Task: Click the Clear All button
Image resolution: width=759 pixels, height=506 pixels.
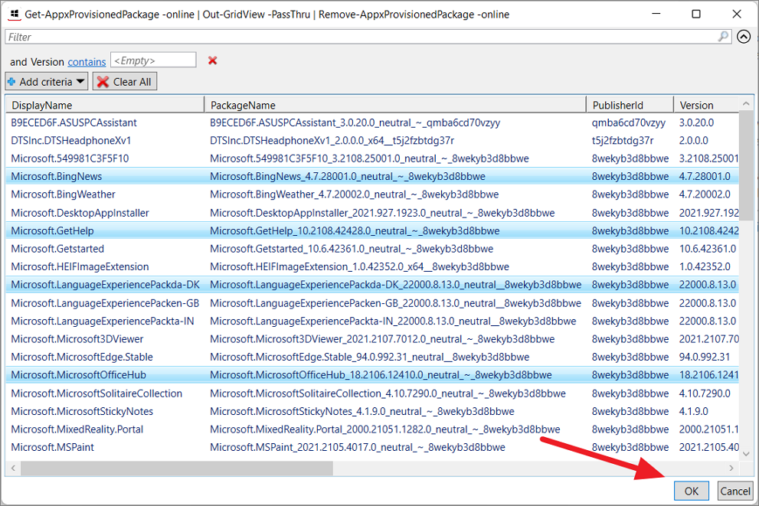Action: [125, 81]
